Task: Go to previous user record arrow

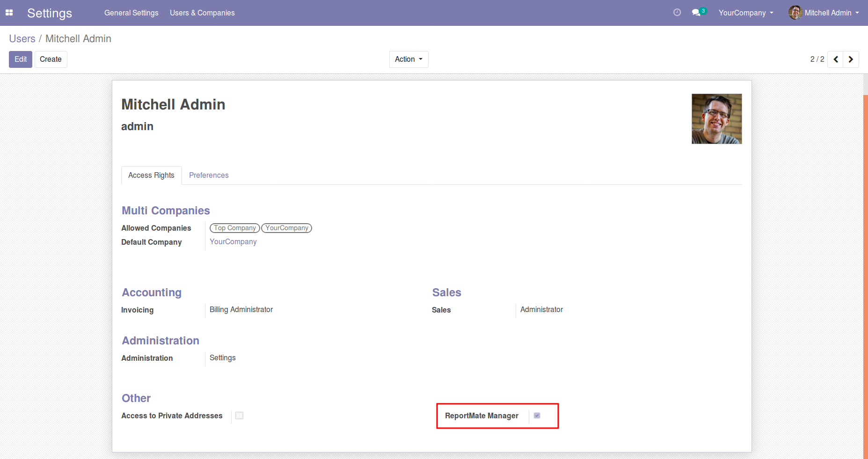Action: [835, 59]
